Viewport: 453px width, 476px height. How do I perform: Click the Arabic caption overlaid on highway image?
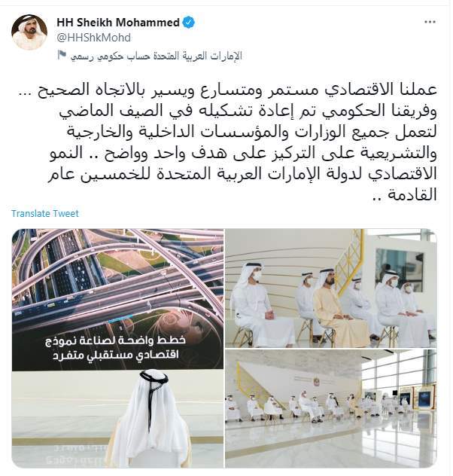[116, 348]
